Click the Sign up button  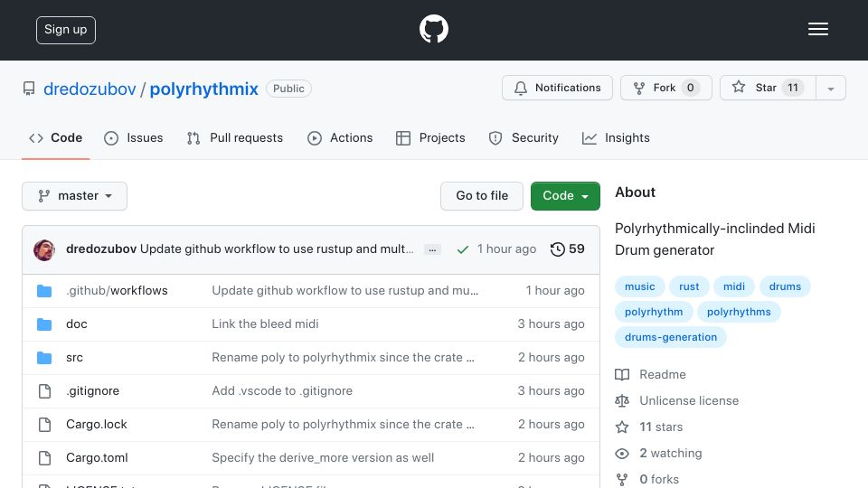(x=66, y=30)
